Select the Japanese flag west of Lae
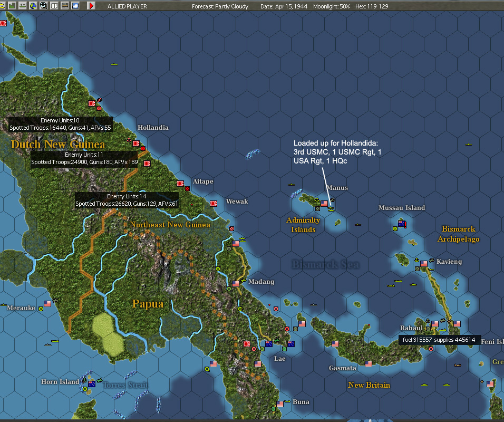The width and height of the screenshot is (504, 422). (x=247, y=344)
